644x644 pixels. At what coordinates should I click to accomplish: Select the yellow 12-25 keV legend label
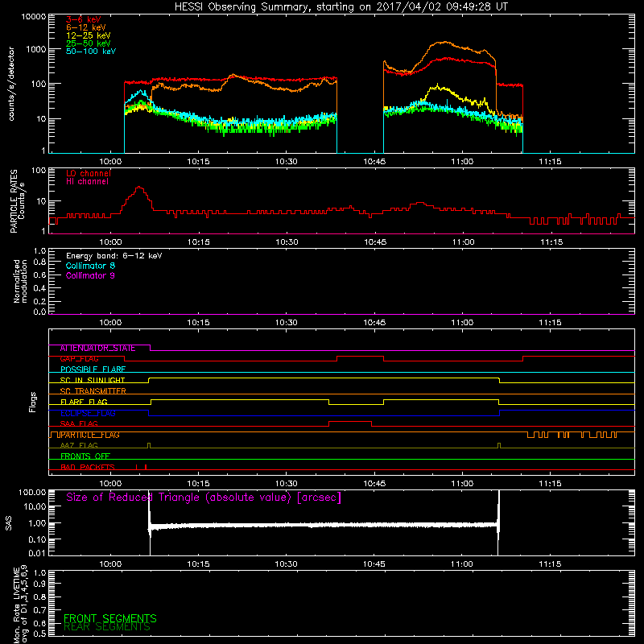(89, 35)
